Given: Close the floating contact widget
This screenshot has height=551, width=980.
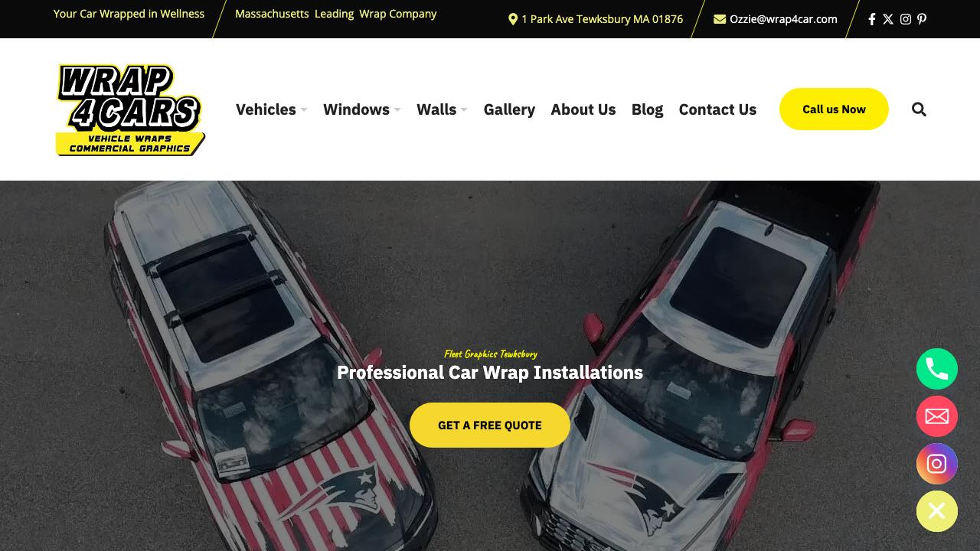Looking at the screenshot, I should click(x=937, y=511).
